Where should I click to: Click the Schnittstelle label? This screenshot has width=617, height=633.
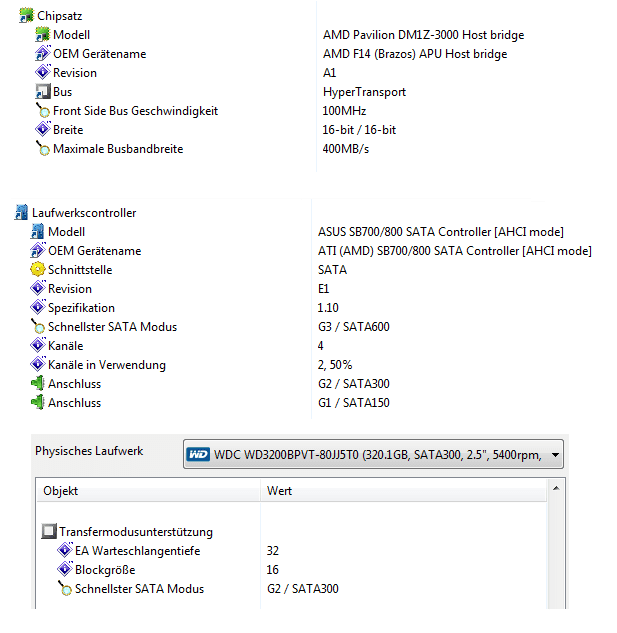click(x=80, y=270)
